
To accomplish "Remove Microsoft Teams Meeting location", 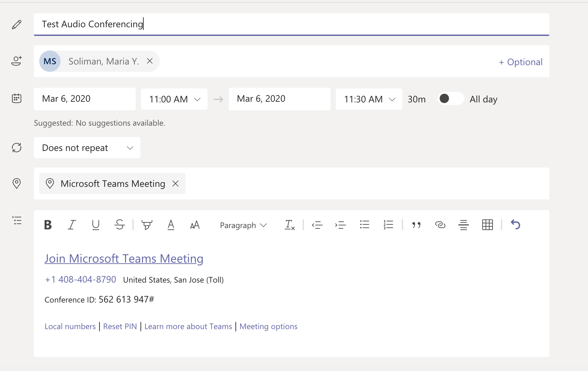I will (176, 184).
